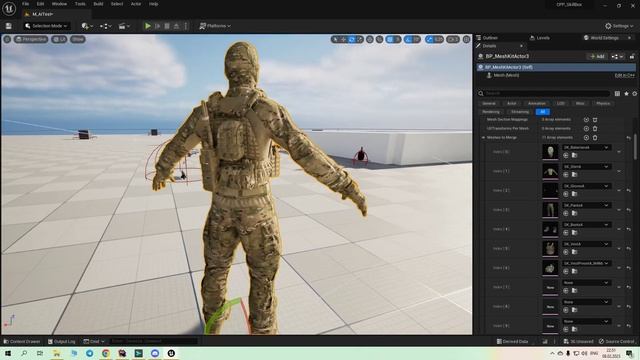Select the General filter button
Screen dimensions: 640x360
(489, 103)
